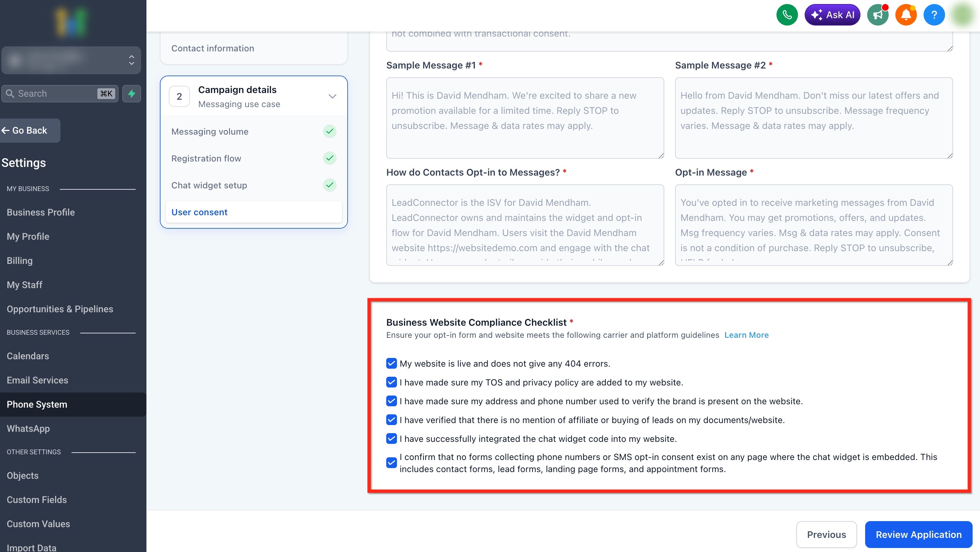Open Custom Values settings

pos(38,524)
